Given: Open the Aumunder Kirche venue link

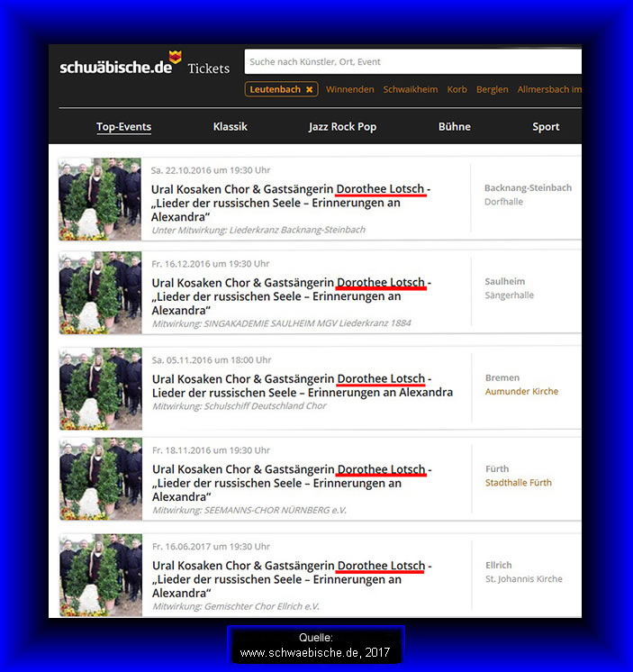Looking at the screenshot, I should (521, 391).
